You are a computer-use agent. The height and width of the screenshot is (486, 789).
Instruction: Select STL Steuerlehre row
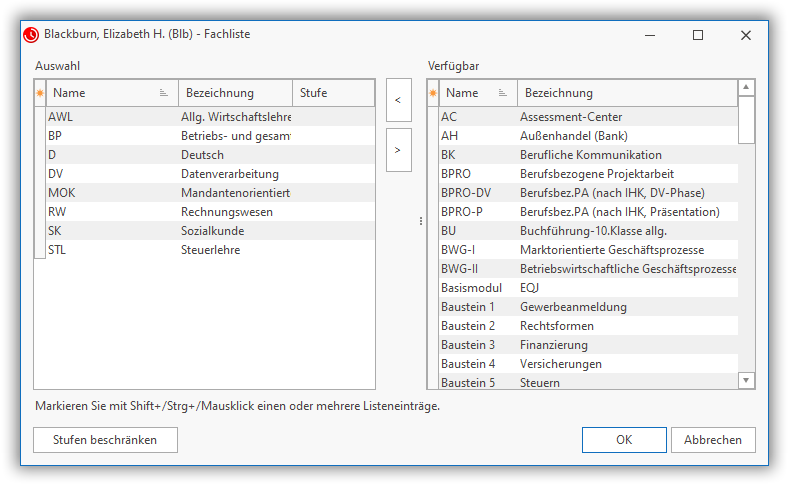point(210,250)
